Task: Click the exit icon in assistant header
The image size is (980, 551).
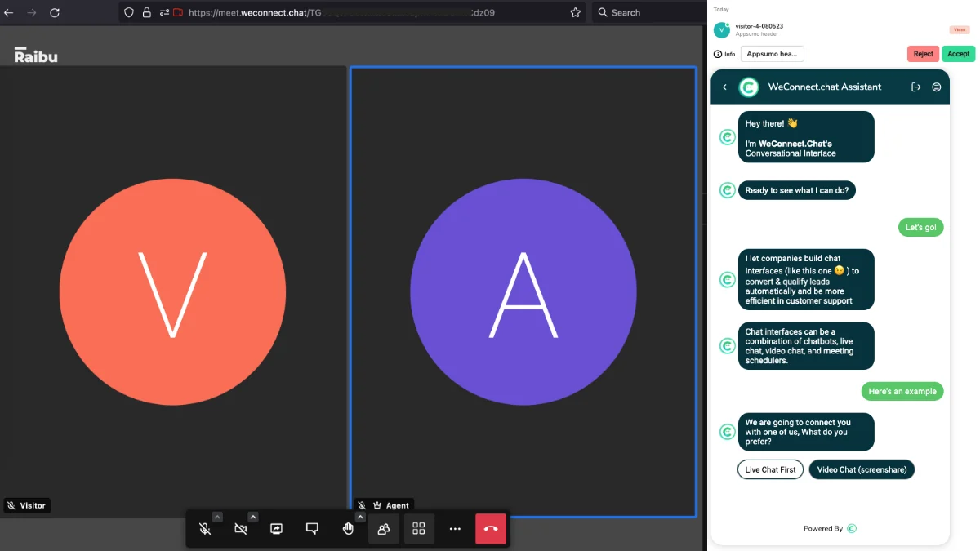Action: (x=916, y=87)
